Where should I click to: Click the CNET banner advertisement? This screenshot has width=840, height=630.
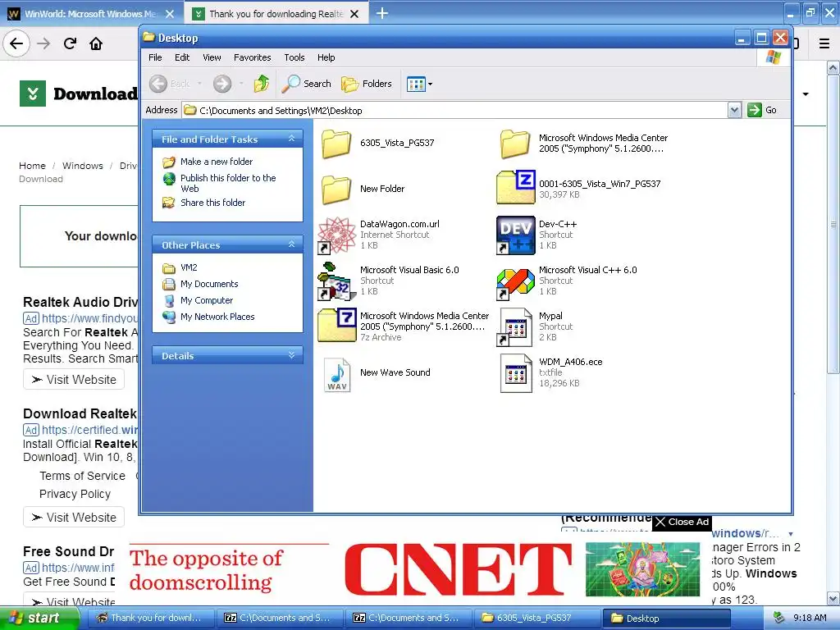coord(414,570)
